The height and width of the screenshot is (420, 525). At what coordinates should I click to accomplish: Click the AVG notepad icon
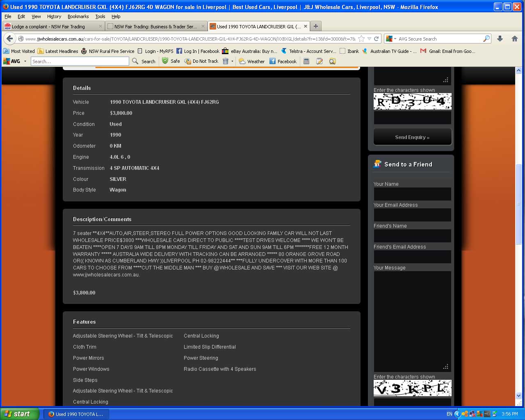pyautogui.click(x=320, y=61)
